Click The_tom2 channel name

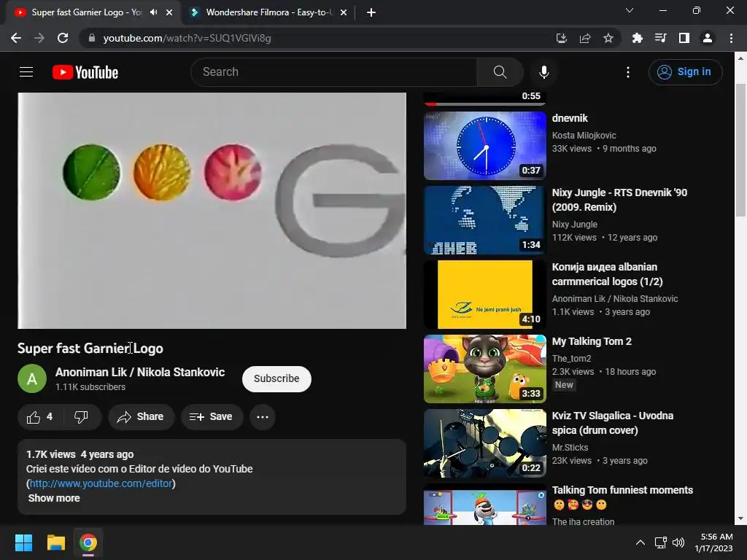click(x=572, y=359)
